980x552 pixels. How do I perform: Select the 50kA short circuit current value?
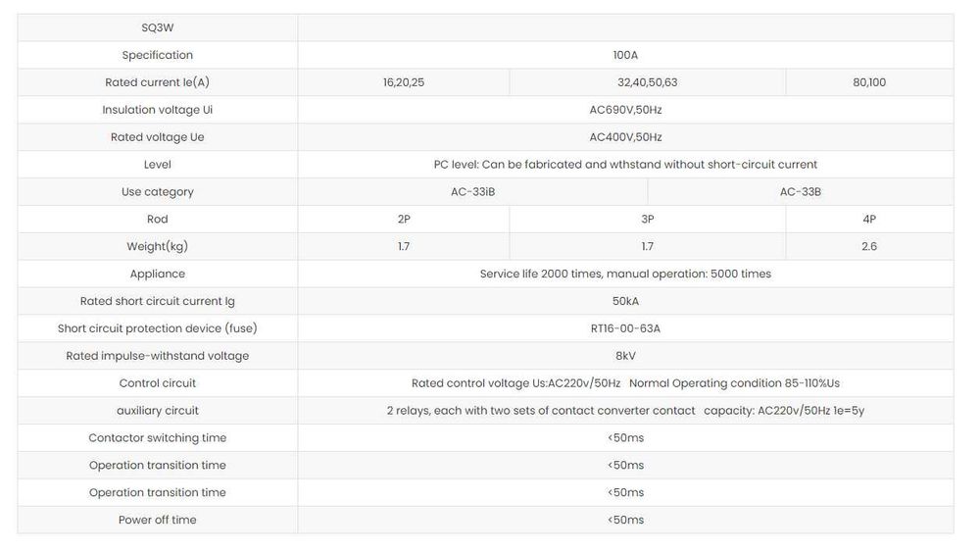click(x=625, y=302)
